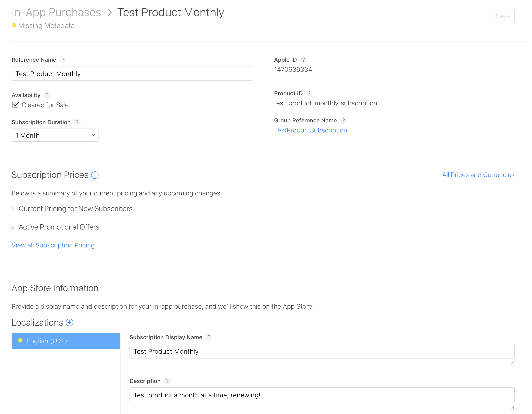Open All Prices and Currencies link
This screenshot has width=532, height=414.
478,175
